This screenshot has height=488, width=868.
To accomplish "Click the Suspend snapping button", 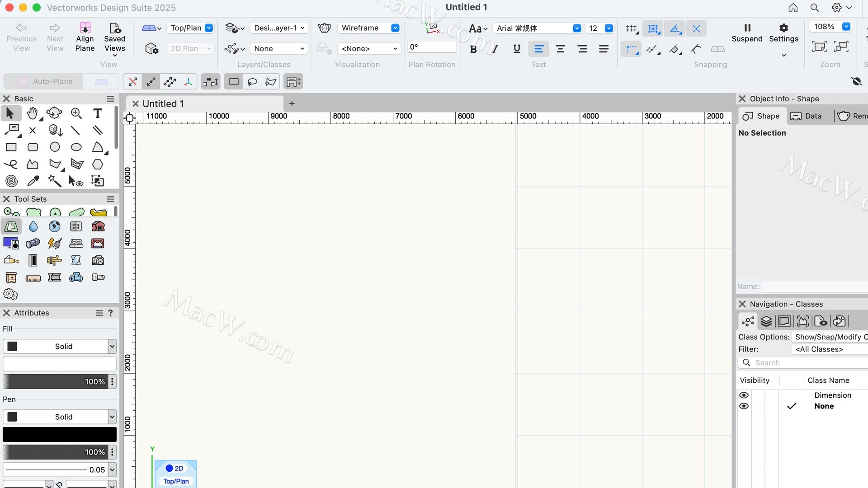I will [747, 33].
